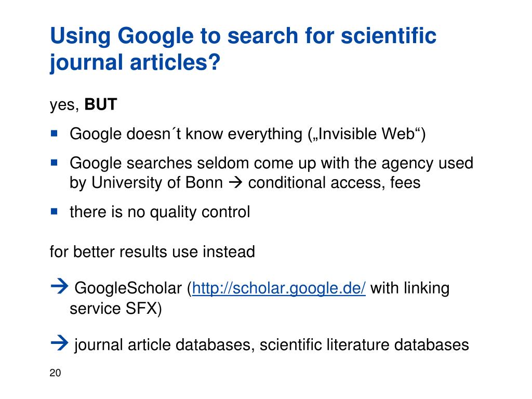Screen dimensions: 532x399
Task: Click 'journal articles?' in the heading
Action: (x=135, y=63)
